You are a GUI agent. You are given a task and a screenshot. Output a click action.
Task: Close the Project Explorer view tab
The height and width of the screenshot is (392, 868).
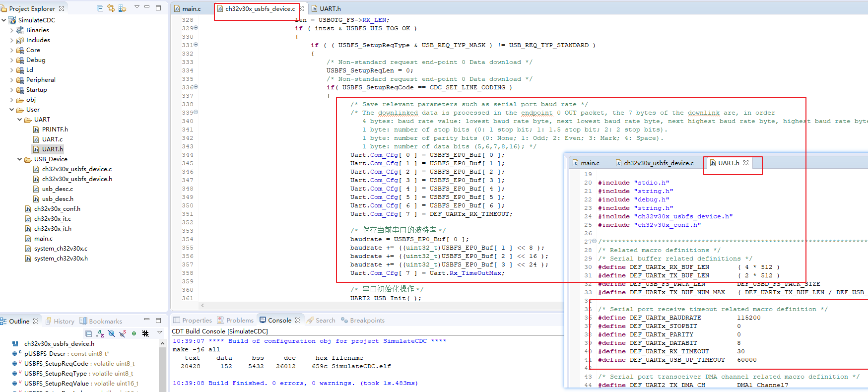(x=62, y=8)
